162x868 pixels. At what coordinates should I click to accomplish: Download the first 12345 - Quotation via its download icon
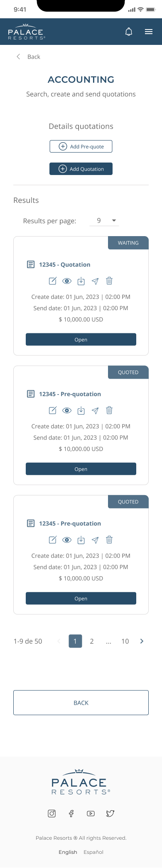[x=81, y=281]
